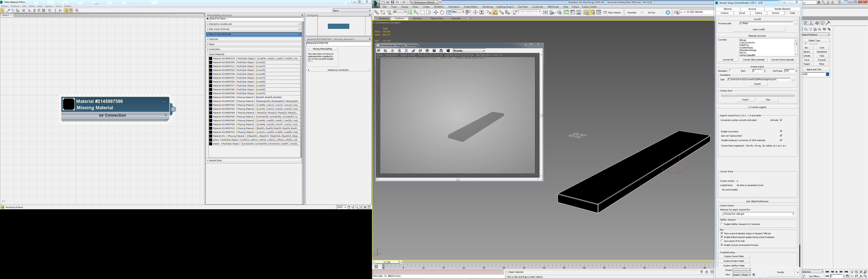Toggle Auto set 'Gamma Hack' checkbox

pos(781,136)
